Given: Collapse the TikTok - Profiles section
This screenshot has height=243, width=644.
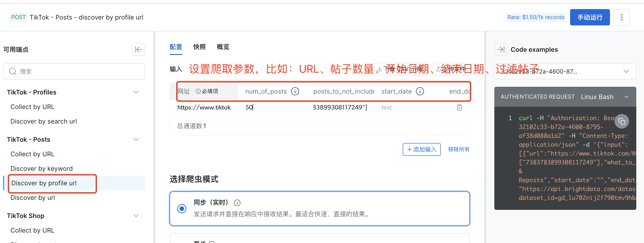Looking at the screenshot, I should tap(136, 92).
